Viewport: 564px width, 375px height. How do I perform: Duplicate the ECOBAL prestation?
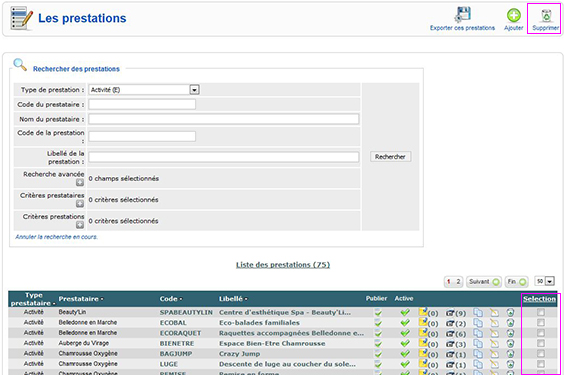tap(478, 323)
